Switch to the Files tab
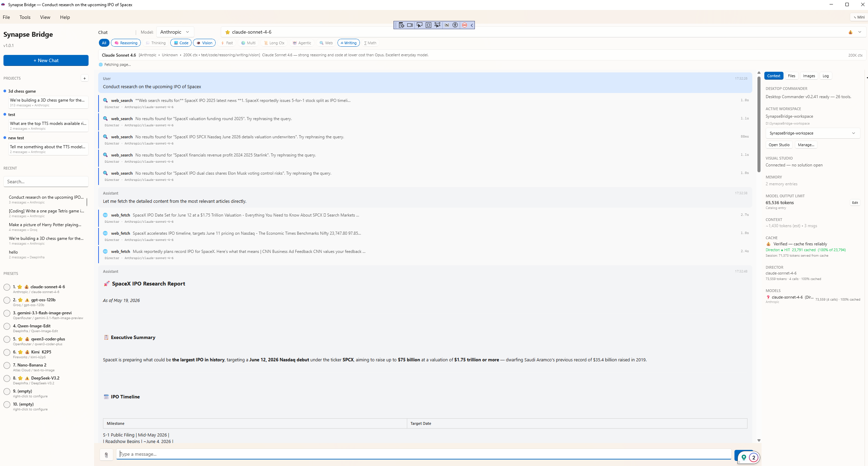 pyautogui.click(x=791, y=76)
